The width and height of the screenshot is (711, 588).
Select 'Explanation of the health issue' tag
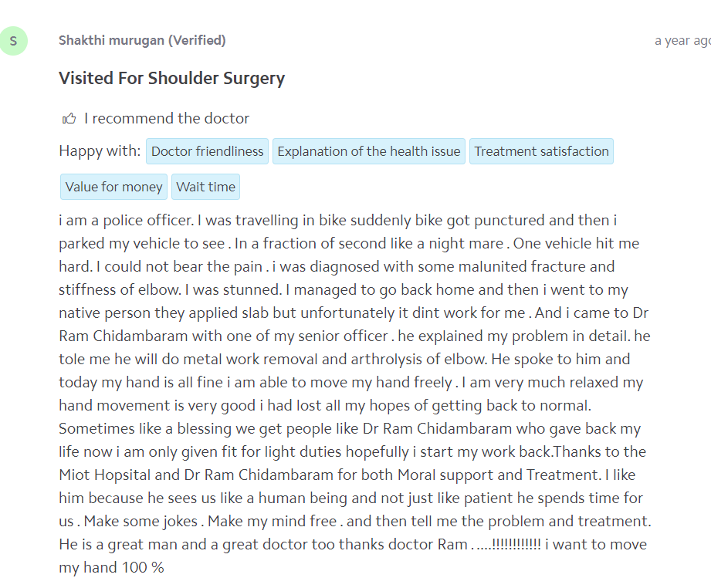coord(368,151)
